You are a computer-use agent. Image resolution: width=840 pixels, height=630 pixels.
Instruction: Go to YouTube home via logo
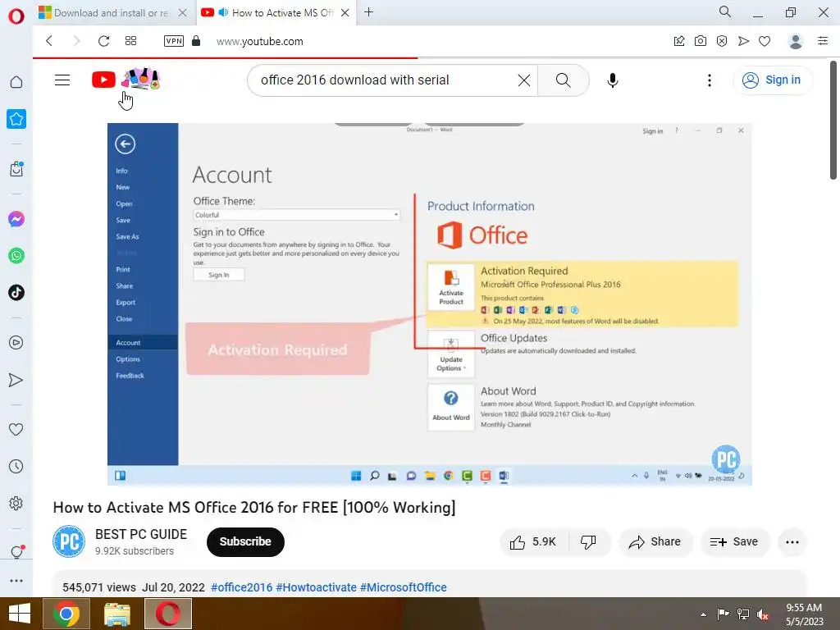(126, 80)
